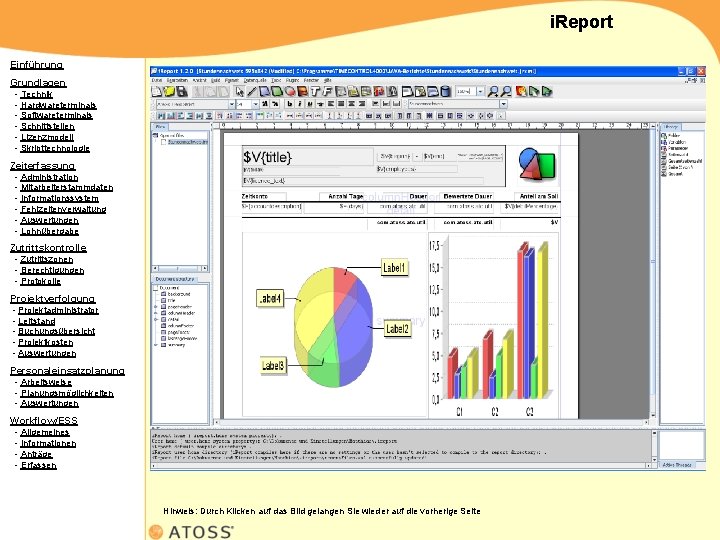Viewport: 720px width, 540px height.
Task: Open the font name dropdown
Action: (x=232, y=104)
